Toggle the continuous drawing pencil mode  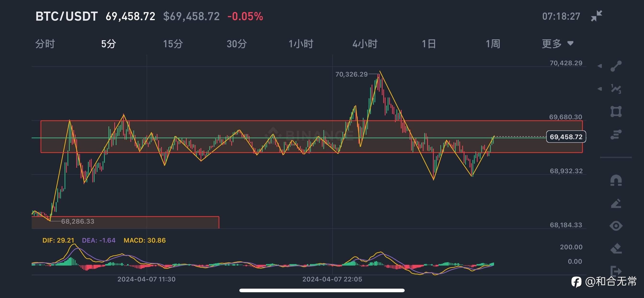[616, 203]
